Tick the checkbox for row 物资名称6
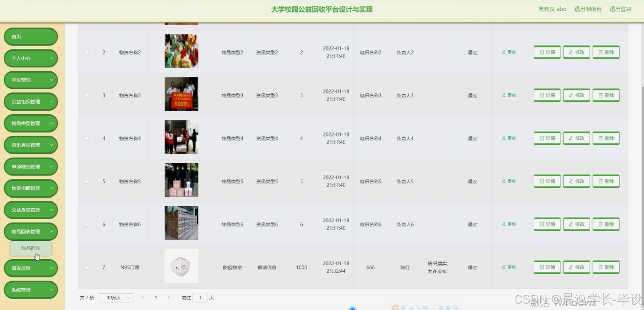The height and width of the screenshot is (310, 644). [87, 224]
